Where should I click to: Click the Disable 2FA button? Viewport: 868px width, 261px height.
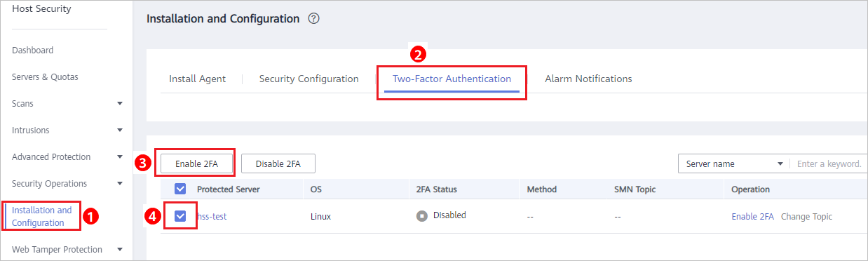coord(278,163)
